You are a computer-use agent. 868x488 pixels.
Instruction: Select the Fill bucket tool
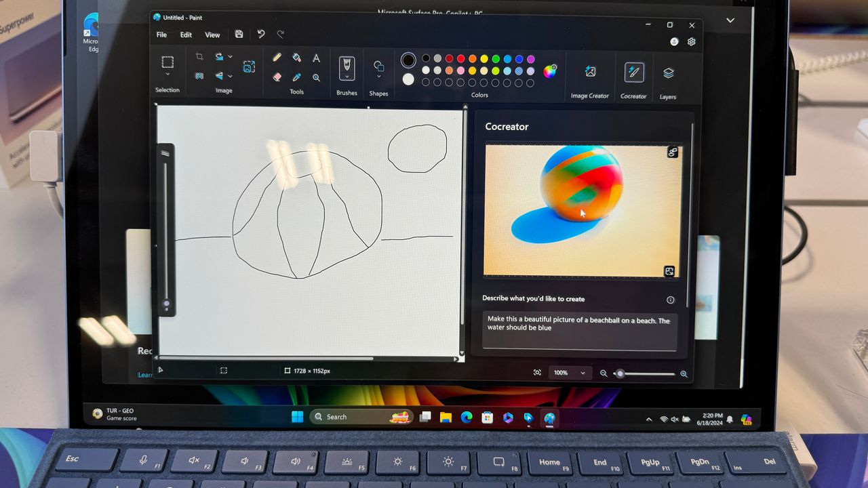coord(296,58)
